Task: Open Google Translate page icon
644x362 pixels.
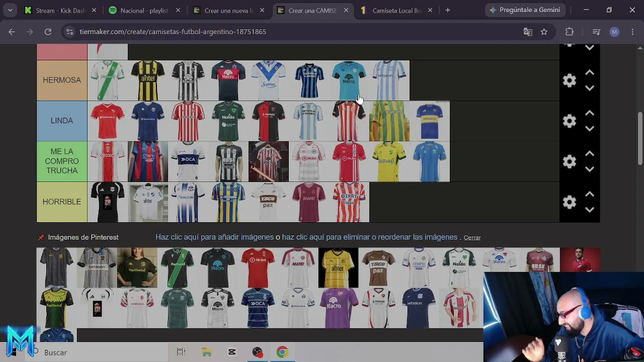Action: [x=528, y=32]
